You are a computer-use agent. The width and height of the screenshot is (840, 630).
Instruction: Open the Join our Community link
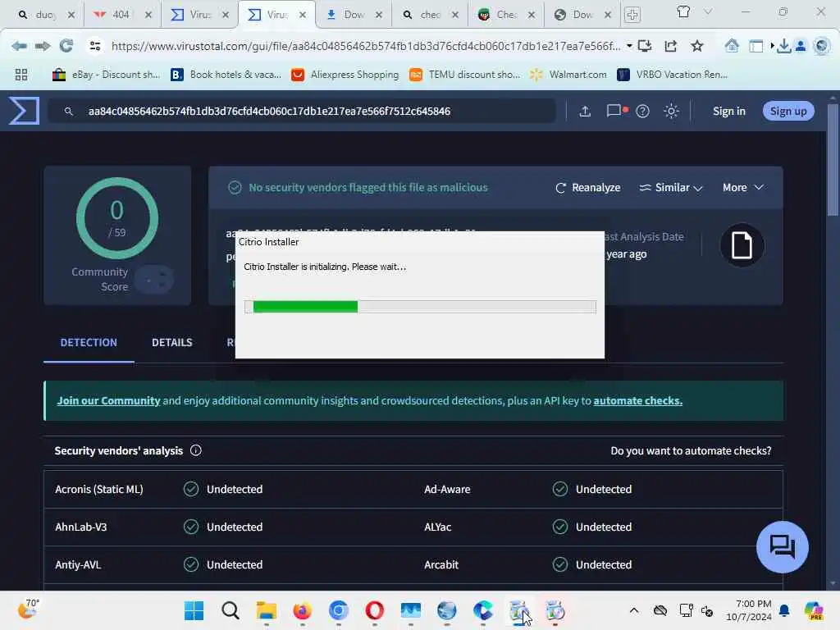pyautogui.click(x=109, y=400)
